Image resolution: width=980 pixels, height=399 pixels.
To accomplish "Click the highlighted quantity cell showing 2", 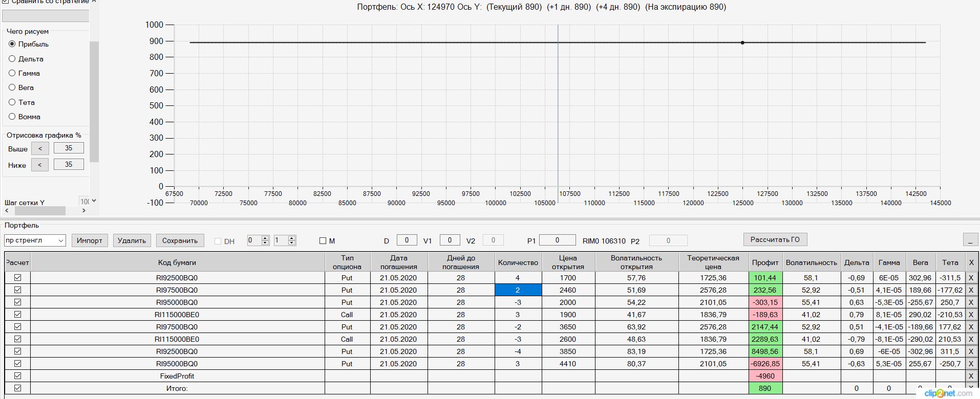I will click(x=518, y=290).
